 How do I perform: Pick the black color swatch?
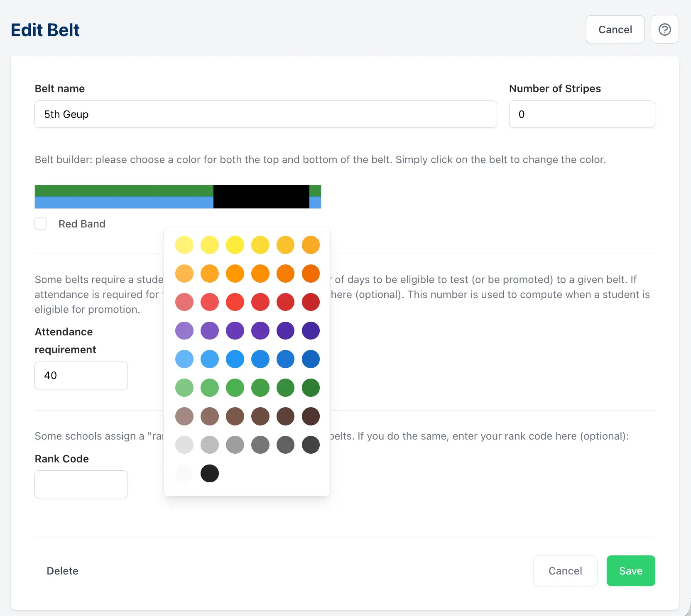coord(210,473)
